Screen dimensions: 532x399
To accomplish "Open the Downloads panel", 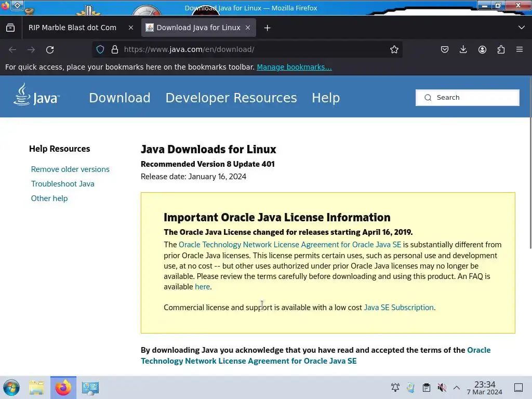I will click(x=463, y=49).
